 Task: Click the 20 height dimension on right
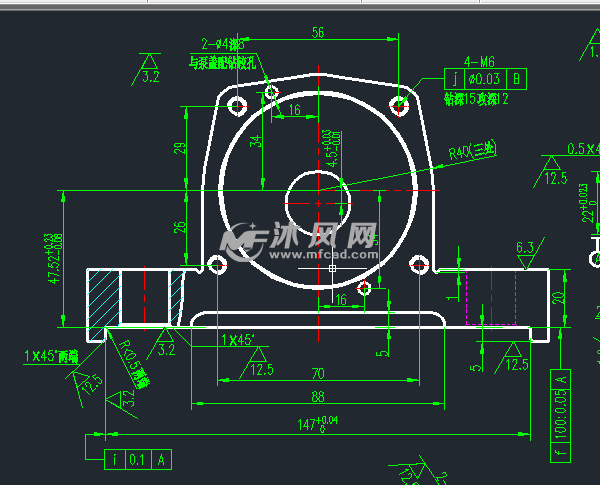coord(558,297)
